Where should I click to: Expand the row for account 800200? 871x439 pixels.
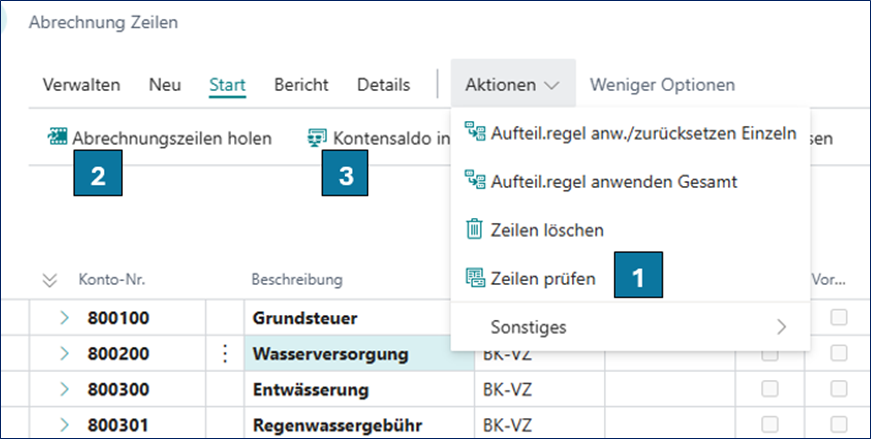click(64, 353)
